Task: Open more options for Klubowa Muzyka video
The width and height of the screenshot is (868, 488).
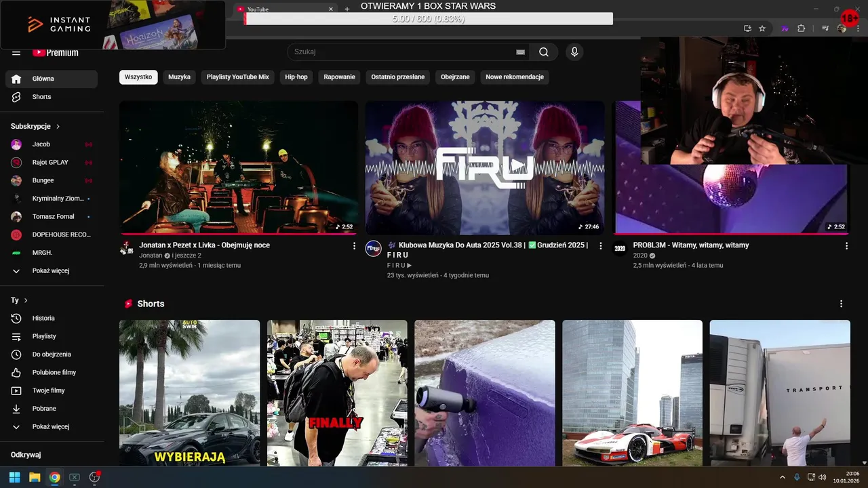Action: (x=600, y=246)
